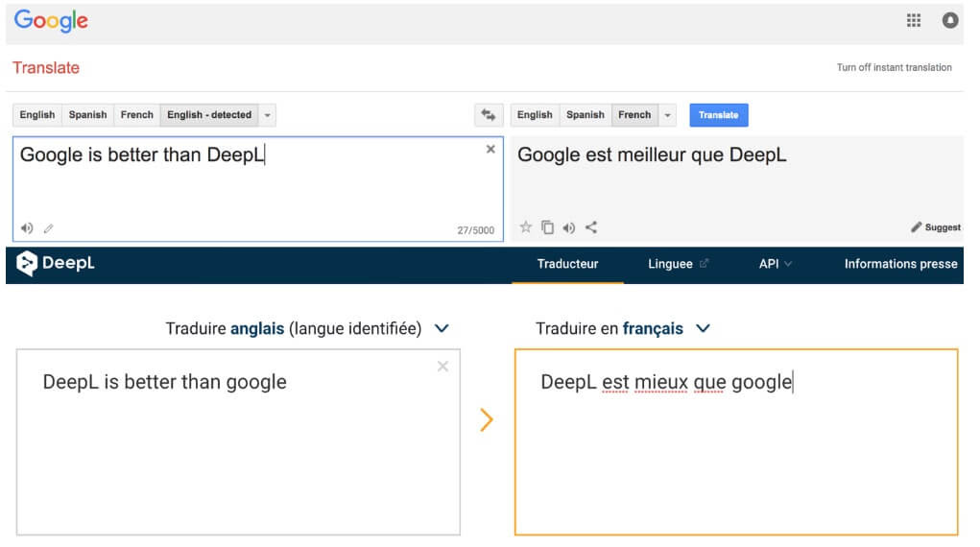The height and width of the screenshot is (547, 980).
Task: Click the 27/5000 character counter
Action: pos(476,230)
